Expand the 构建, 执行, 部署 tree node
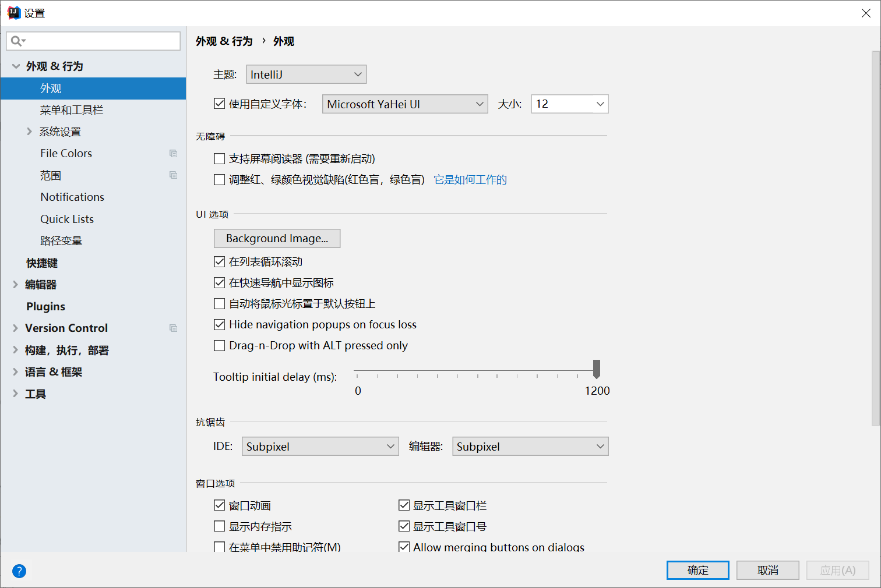Viewport: 881px width, 588px height. pyautogui.click(x=16, y=350)
